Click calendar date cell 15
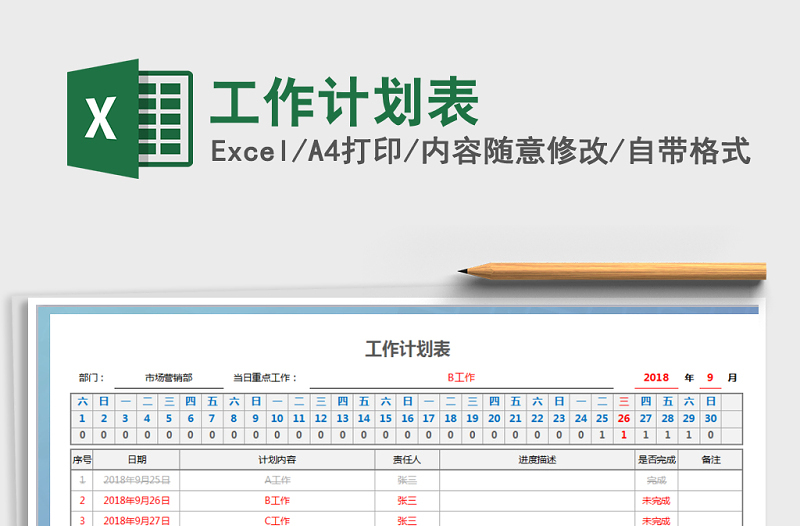 386,418
